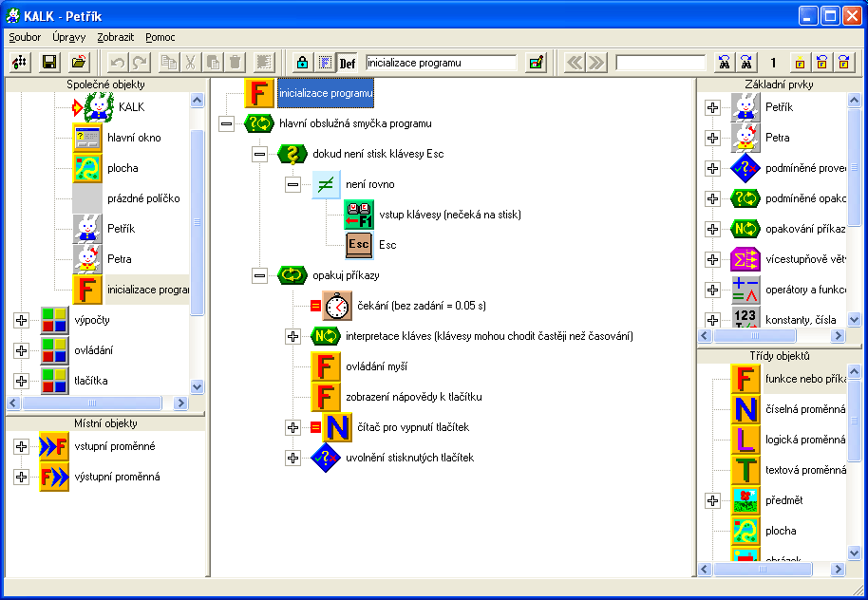Expand the Petřík item in Základní prvky

(713, 107)
